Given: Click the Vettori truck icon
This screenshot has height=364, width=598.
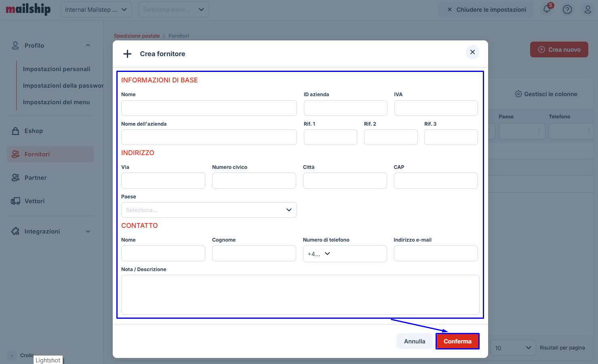Looking at the screenshot, I should (x=16, y=201).
